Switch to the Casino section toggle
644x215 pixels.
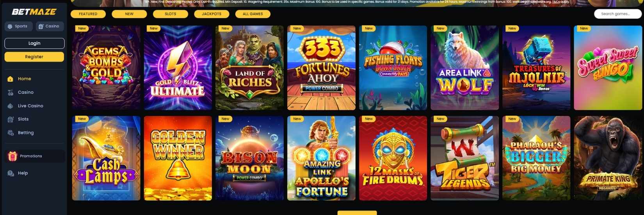point(50,26)
